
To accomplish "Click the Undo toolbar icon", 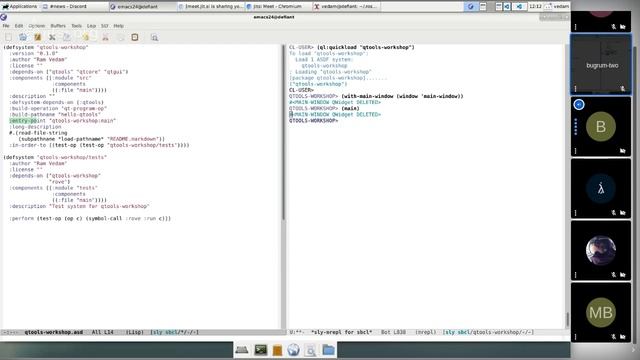I will pyautogui.click(x=85, y=37).
